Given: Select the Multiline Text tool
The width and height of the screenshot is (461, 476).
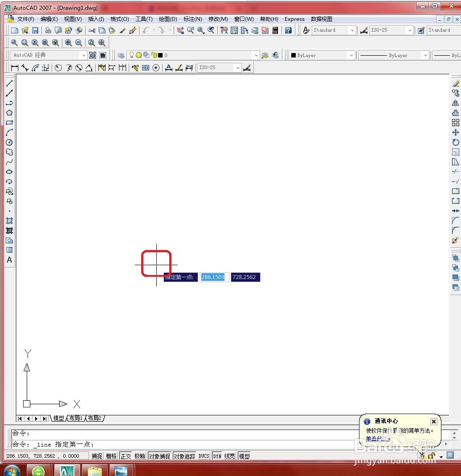Looking at the screenshot, I should click(x=9, y=260).
